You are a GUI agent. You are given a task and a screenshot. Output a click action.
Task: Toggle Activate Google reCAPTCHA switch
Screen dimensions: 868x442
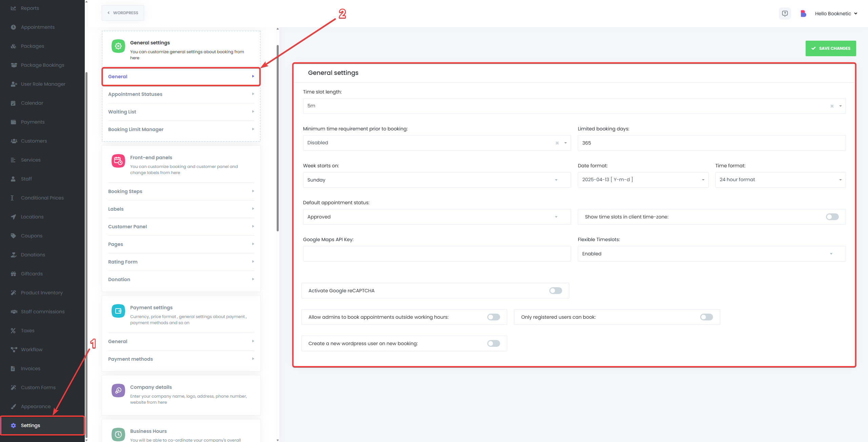555,291
